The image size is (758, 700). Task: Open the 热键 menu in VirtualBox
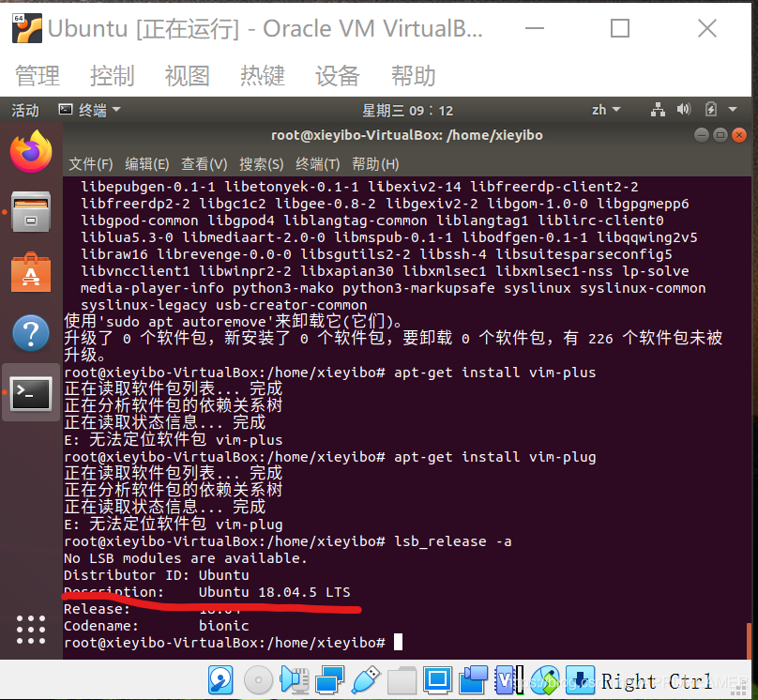[x=263, y=76]
